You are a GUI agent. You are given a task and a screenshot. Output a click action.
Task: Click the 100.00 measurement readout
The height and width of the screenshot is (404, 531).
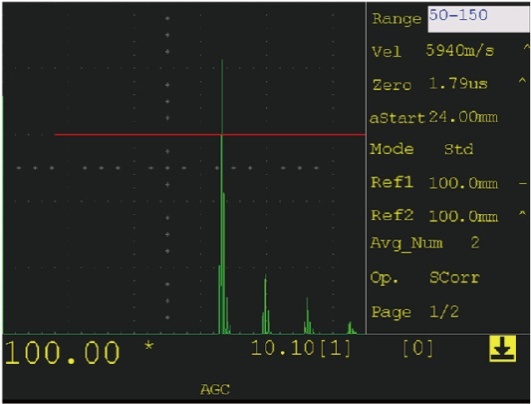point(63,353)
